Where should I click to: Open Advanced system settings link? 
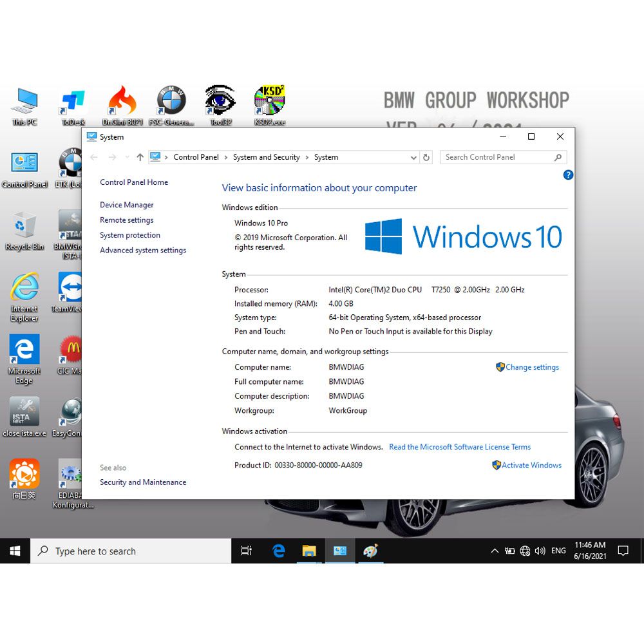tap(143, 250)
